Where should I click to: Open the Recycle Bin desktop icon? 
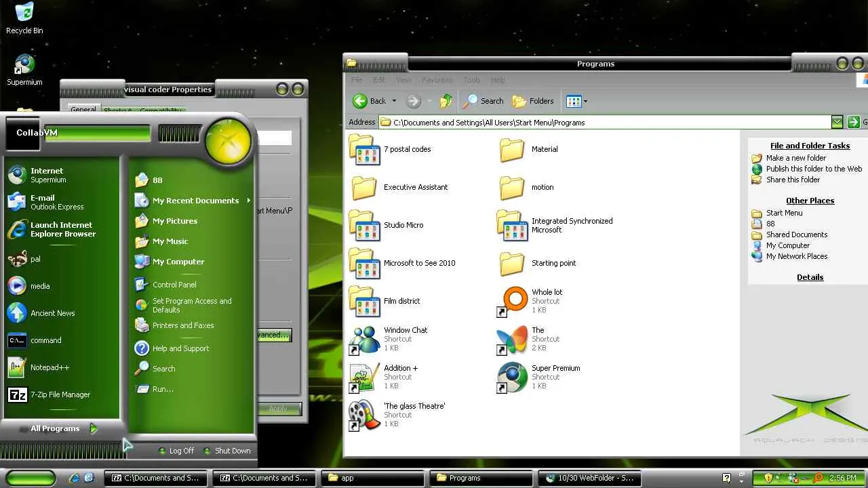(x=24, y=18)
